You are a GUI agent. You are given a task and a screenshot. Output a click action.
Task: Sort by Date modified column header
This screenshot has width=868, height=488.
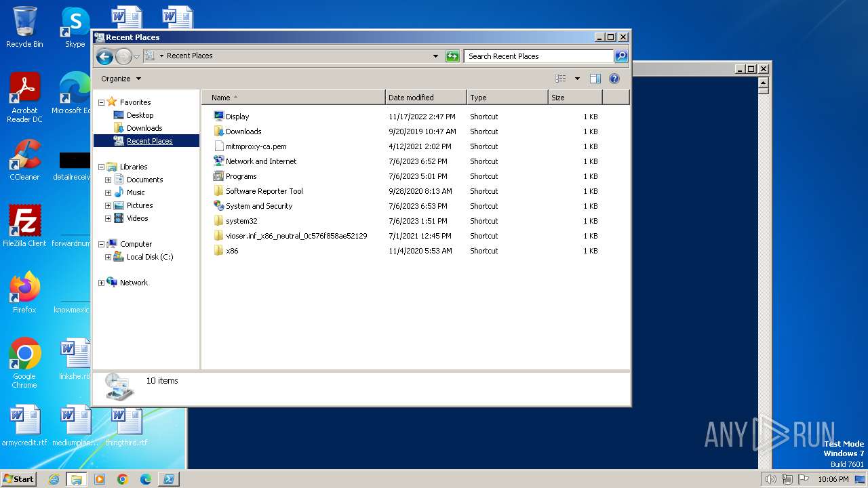(426, 98)
